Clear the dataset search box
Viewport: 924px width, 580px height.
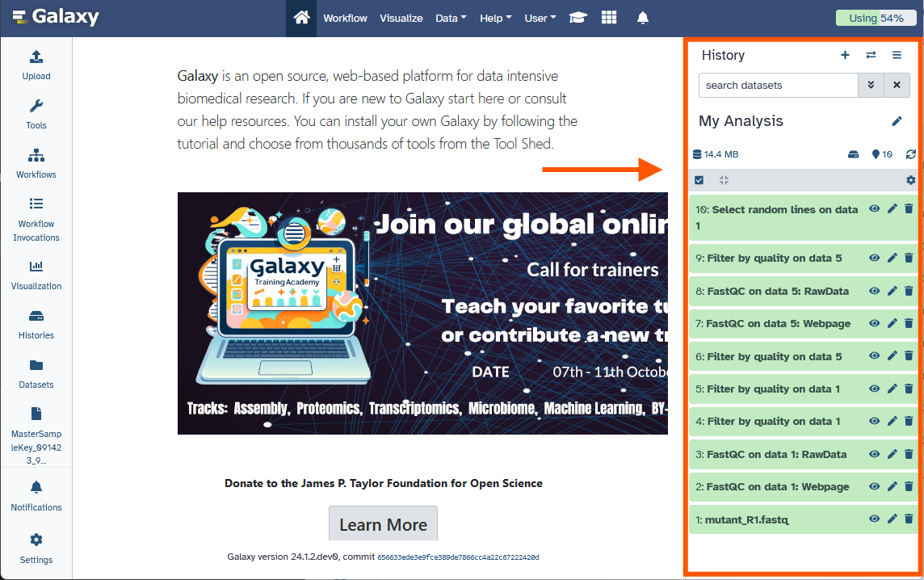click(897, 86)
